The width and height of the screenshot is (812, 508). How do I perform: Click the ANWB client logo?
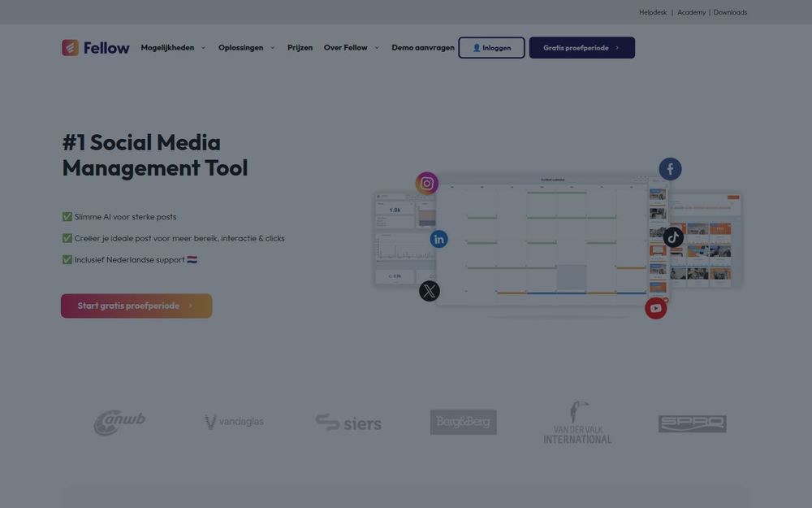119,423
